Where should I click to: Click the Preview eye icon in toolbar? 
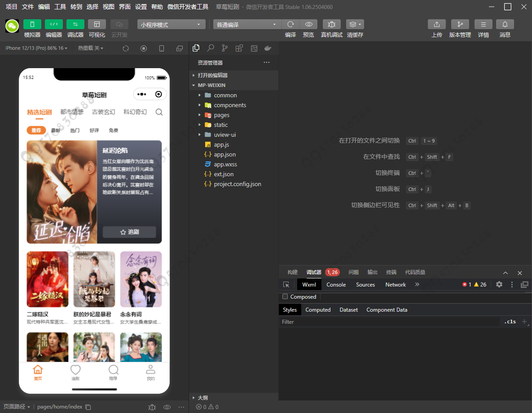(308, 24)
